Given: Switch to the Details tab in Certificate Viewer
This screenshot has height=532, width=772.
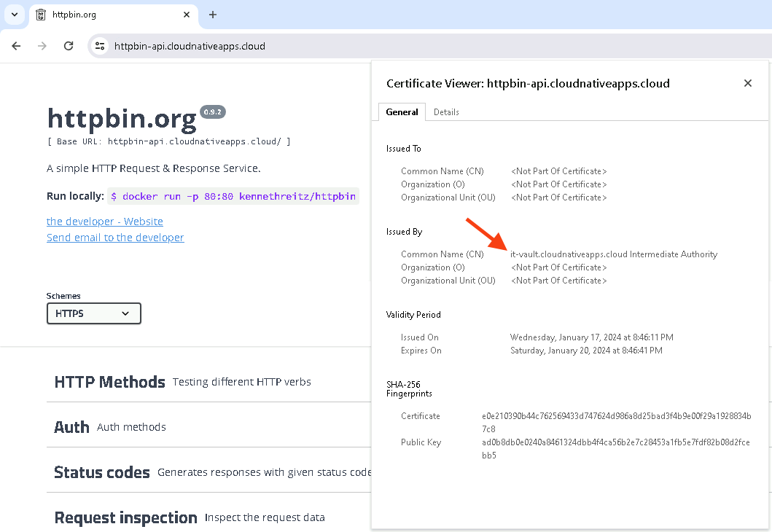Looking at the screenshot, I should coord(445,112).
